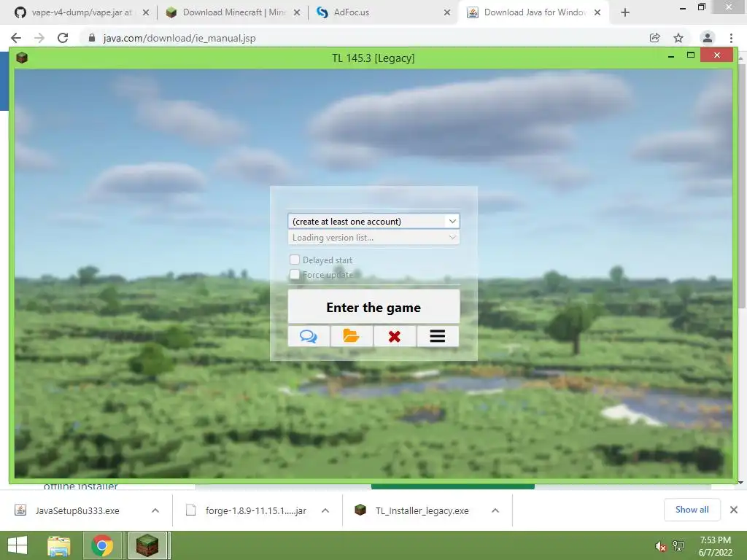The height and width of the screenshot is (560, 747).
Task: Reload the java.com page
Action: pos(63,38)
